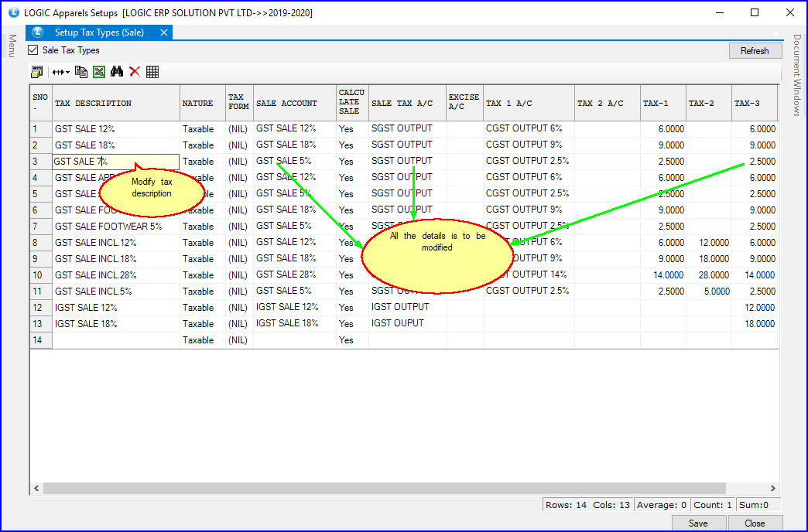
Task: Open the Document Windows side panel
Action: (797, 75)
